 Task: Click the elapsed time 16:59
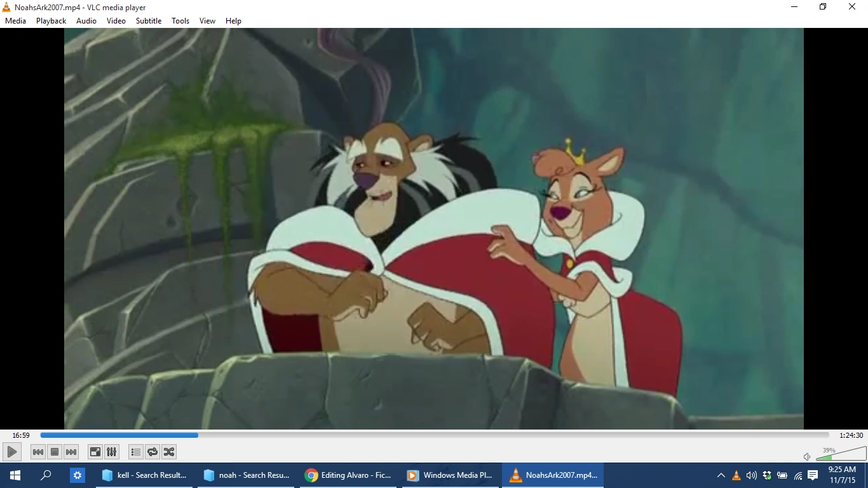[21, 435]
